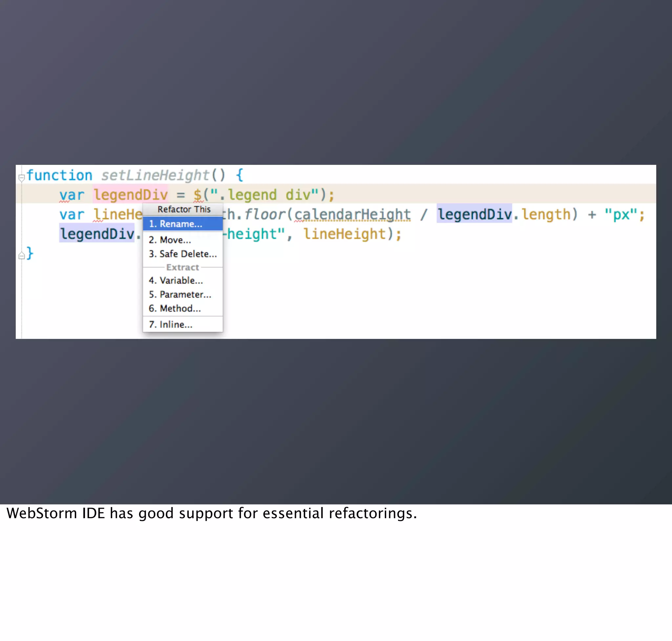Select Extract Parameter menu item
This screenshot has width=672, height=641.
click(x=180, y=295)
